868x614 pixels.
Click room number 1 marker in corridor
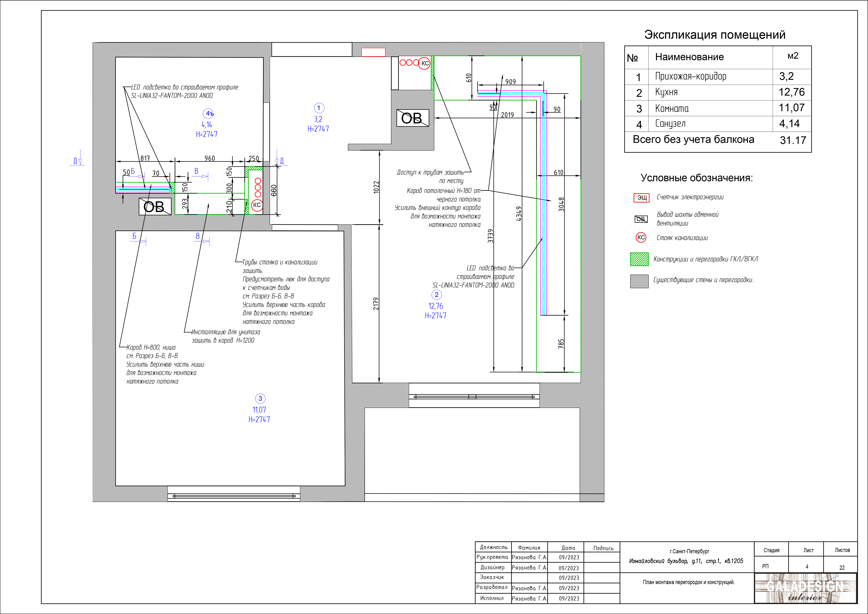click(319, 108)
